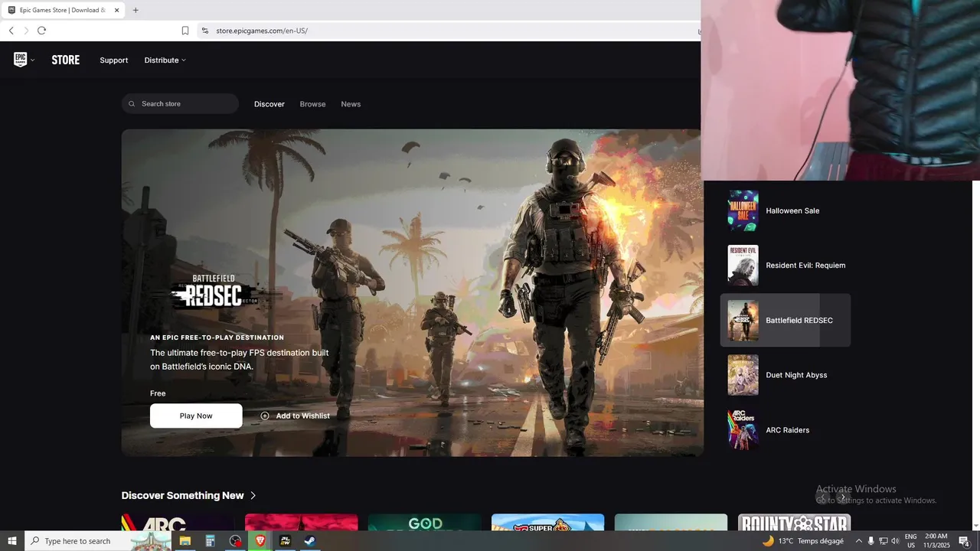Viewport: 980px width, 551px height.
Task: Open Steam from the taskbar
Action: 309,541
